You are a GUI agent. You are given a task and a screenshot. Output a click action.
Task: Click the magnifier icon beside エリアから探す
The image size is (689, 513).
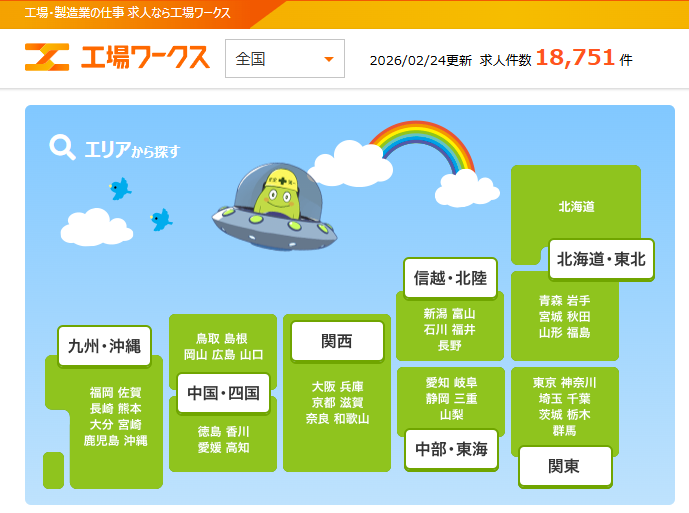click(x=62, y=148)
